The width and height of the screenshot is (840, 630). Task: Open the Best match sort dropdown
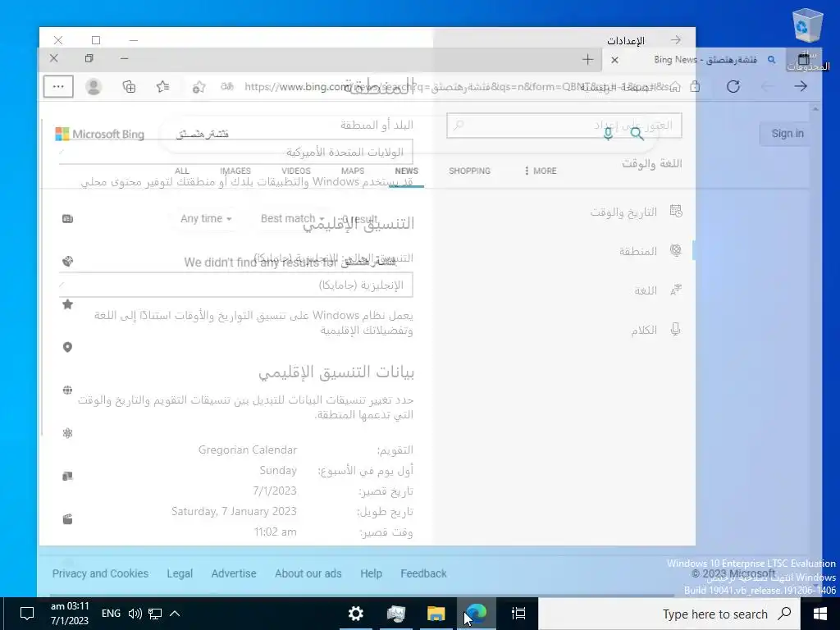[293, 218]
